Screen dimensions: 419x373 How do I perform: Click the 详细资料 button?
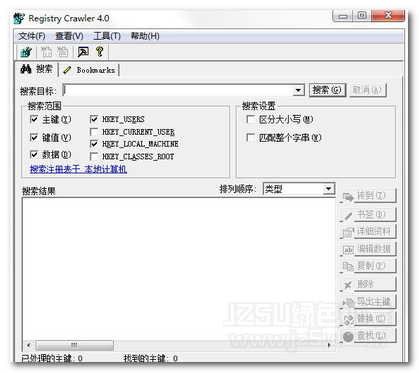coord(368,232)
